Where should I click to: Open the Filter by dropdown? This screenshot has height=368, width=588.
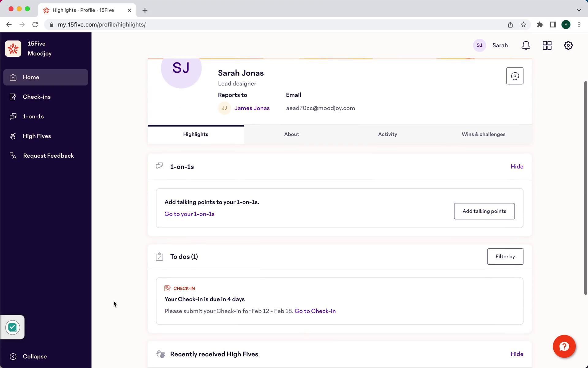(x=505, y=256)
